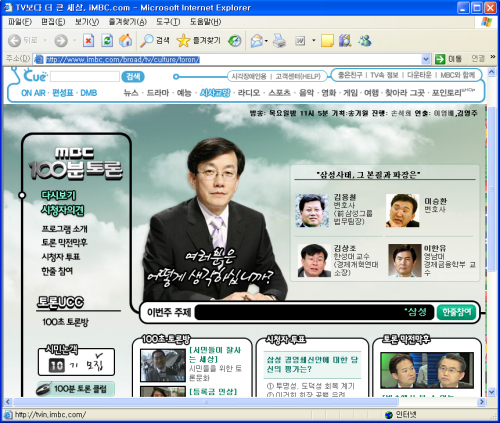500x423 pixels.
Task: Open the History/media globe icon
Action: pos(235,41)
